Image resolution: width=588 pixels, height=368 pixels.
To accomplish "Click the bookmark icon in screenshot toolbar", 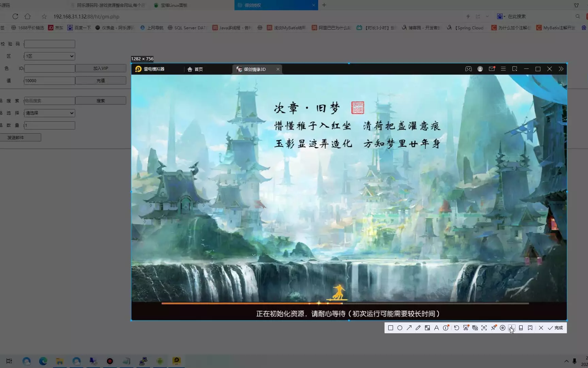I will pos(530,328).
